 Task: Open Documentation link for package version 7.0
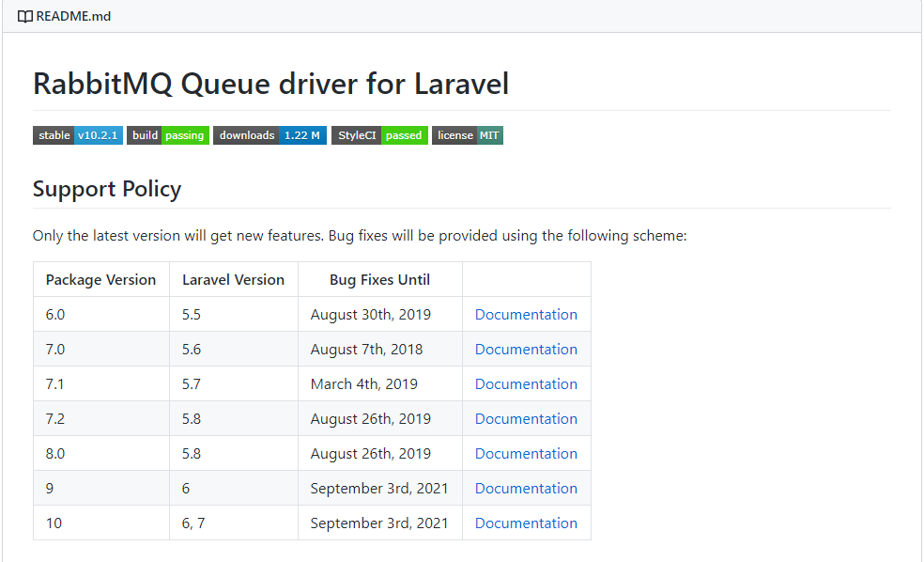[x=526, y=350]
